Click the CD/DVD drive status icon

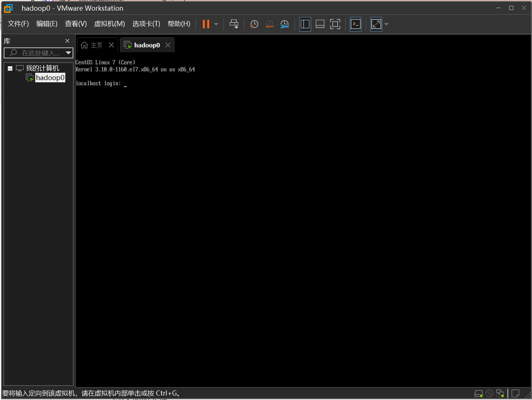[489, 393]
